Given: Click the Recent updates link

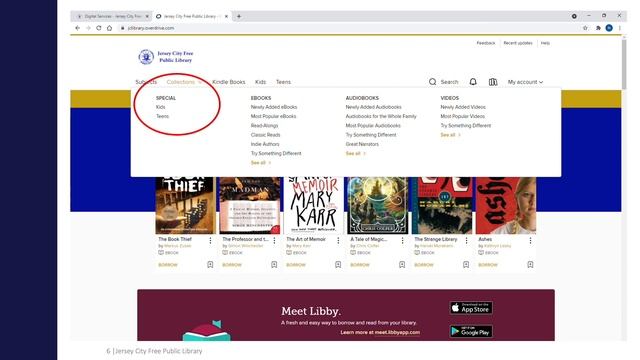Looking at the screenshot, I should [x=518, y=43].
